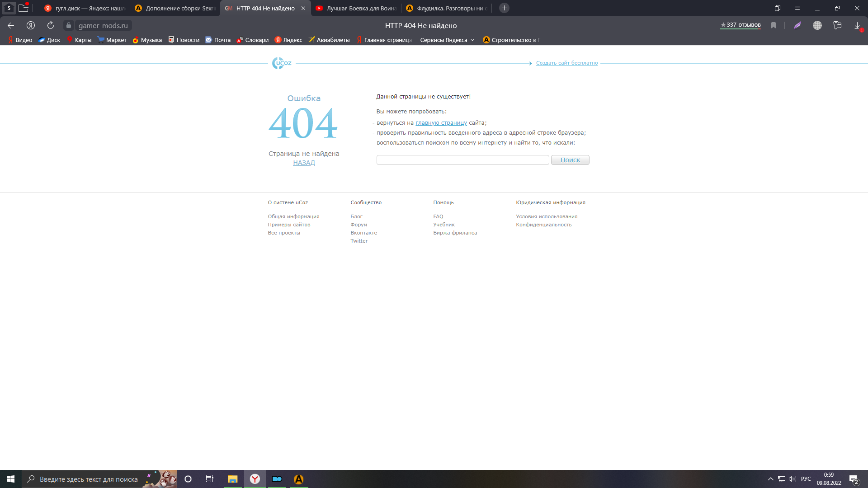The image size is (868, 488).
Task: Open the downloads arrow icon
Action: [857, 25]
